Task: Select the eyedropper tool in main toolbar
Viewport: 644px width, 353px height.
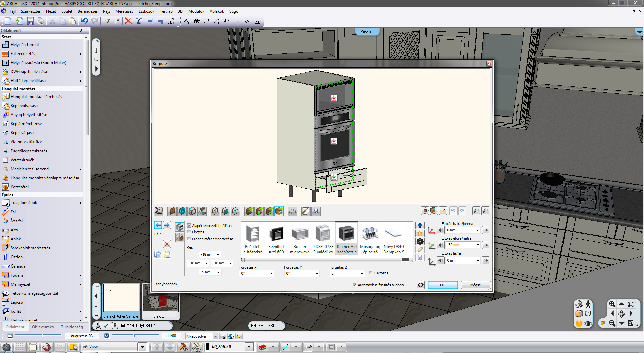Action: click(117, 21)
